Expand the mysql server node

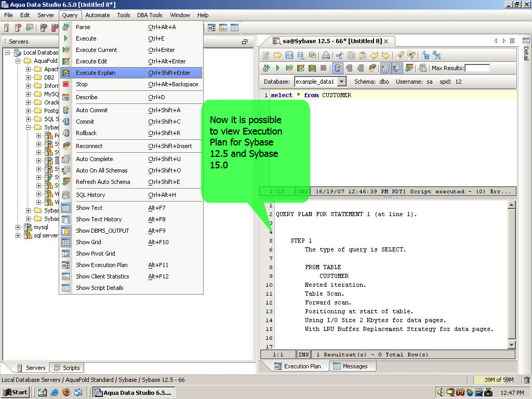click(x=18, y=228)
